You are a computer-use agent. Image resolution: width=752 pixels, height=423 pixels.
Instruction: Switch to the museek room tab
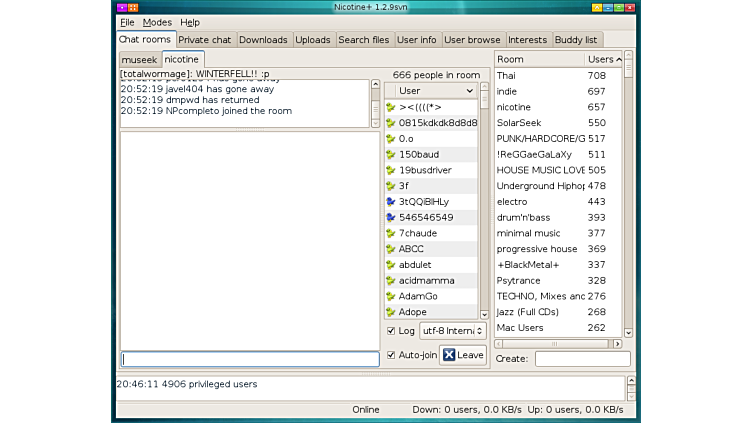pyautogui.click(x=139, y=60)
